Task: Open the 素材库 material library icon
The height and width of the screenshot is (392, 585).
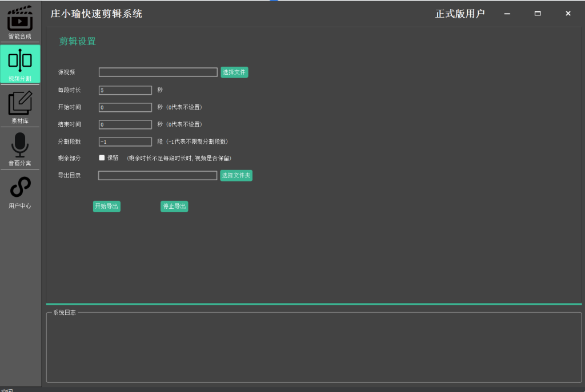Action: pyautogui.click(x=20, y=104)
